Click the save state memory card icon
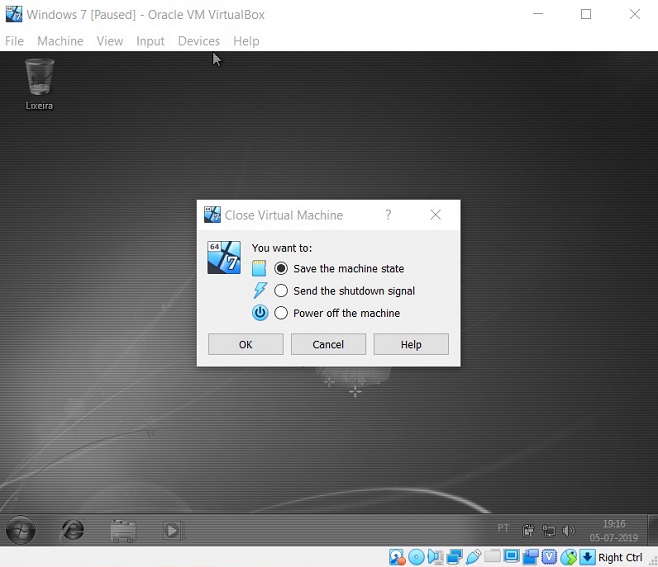The height and width of the screenshot is (567, 658). pos(259,268)
